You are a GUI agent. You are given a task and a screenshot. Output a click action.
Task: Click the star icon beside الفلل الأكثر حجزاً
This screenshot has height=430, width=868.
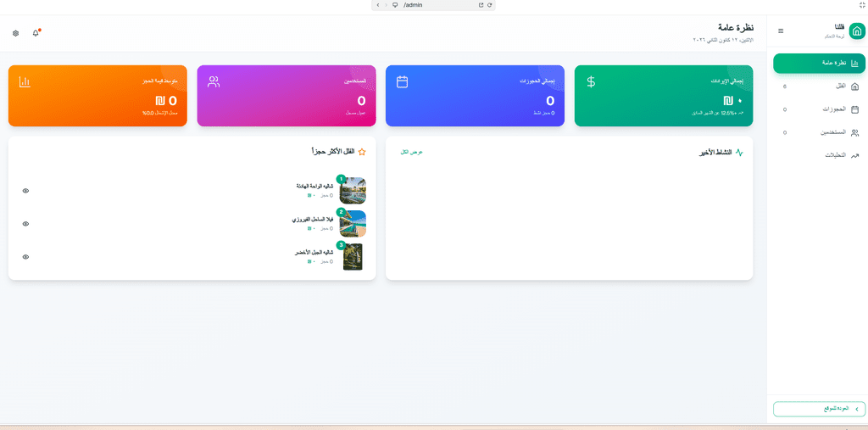point(362,152)
